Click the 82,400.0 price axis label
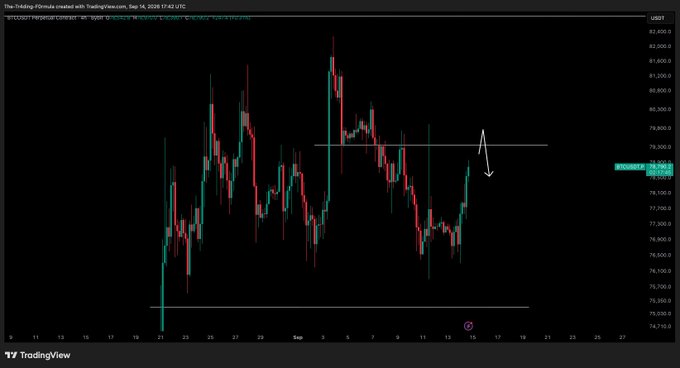Image resolution: width=680 pixels, height=368 pixels. 660,32
